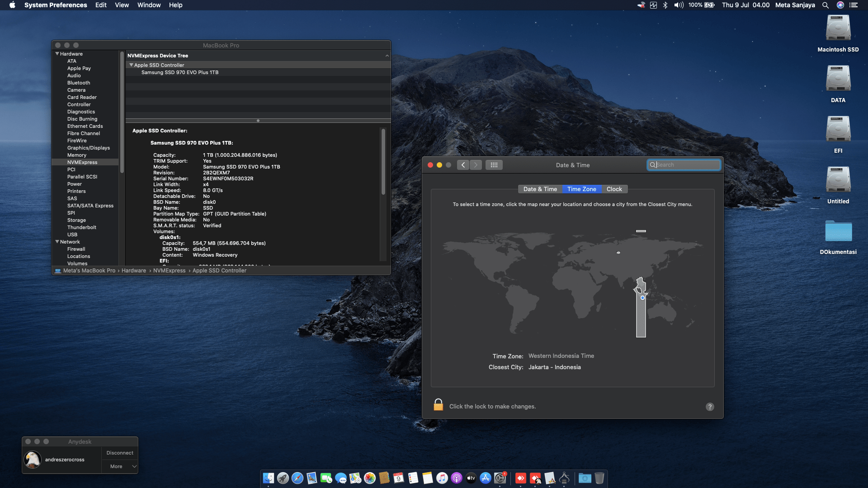This screenshot has width=868, height=488.
Task: Click the menu bar date and clock
Action: tap(745, 5)
